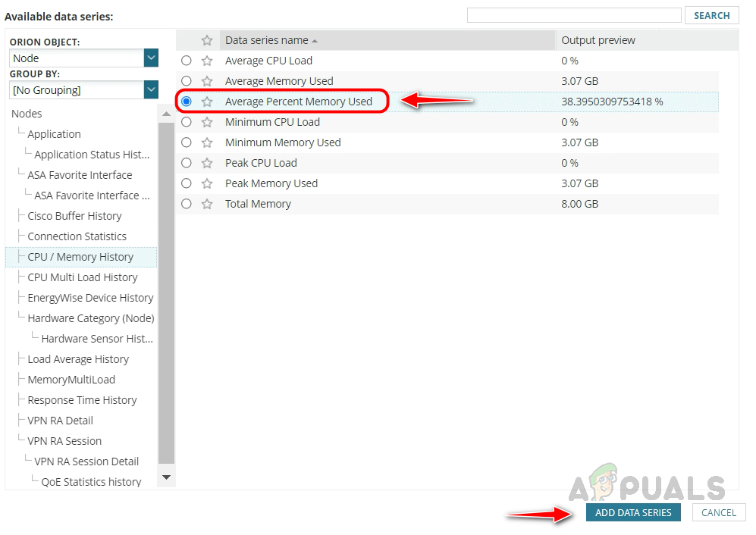Select Minimum Memory Used radio button
Viewport: 756px width, 535px height.
tap(186, 142)
